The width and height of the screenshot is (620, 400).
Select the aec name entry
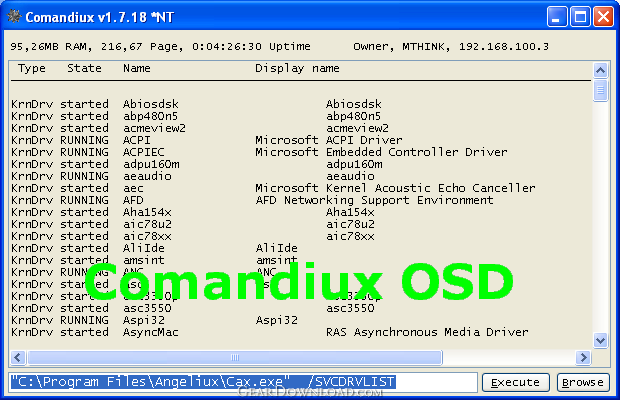click(x=133, y=188)
